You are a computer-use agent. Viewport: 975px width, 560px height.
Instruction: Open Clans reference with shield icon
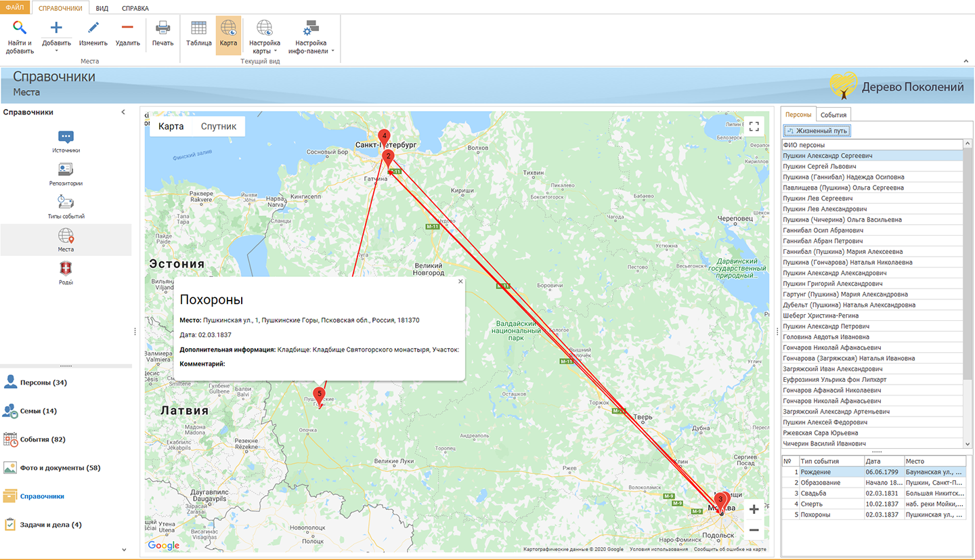click(x=66, y=274)
